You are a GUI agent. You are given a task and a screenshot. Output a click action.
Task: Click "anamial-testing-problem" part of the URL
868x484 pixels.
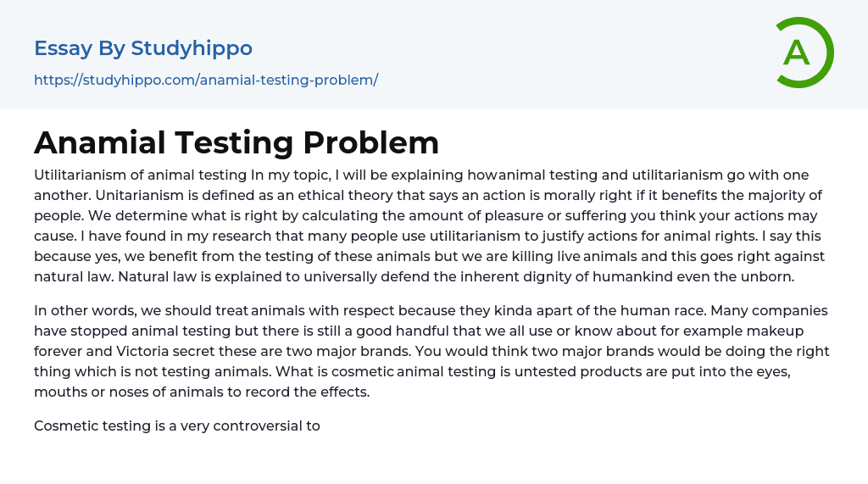point(287,80)
